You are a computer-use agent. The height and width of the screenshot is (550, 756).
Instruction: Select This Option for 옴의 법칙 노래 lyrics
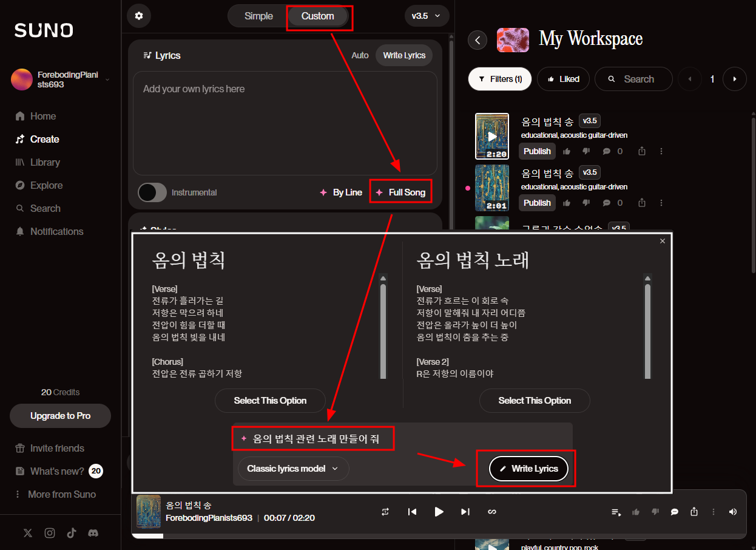click(535, 401)
